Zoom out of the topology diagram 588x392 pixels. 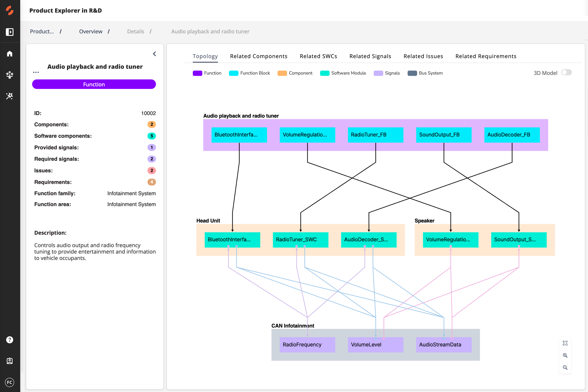[565, 367]
